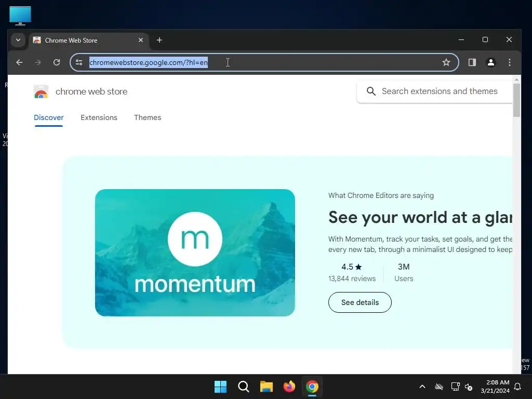Screen dimensions: 532x399
Task: Open Chrome three-dot menu
Action: [509, 62]
